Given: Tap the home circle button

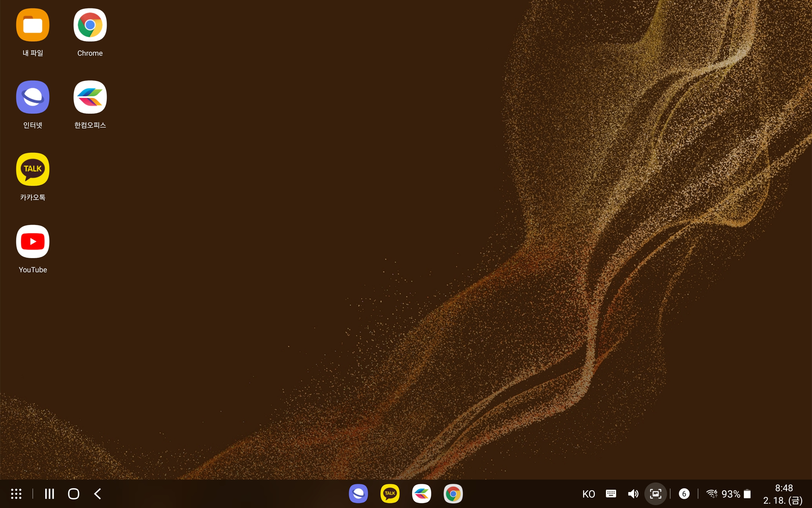Looking at the screenshot, I should (74, 494).
